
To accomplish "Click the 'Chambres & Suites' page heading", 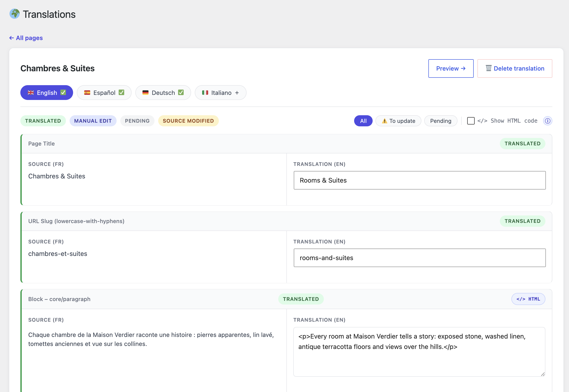I will (57, 68).
